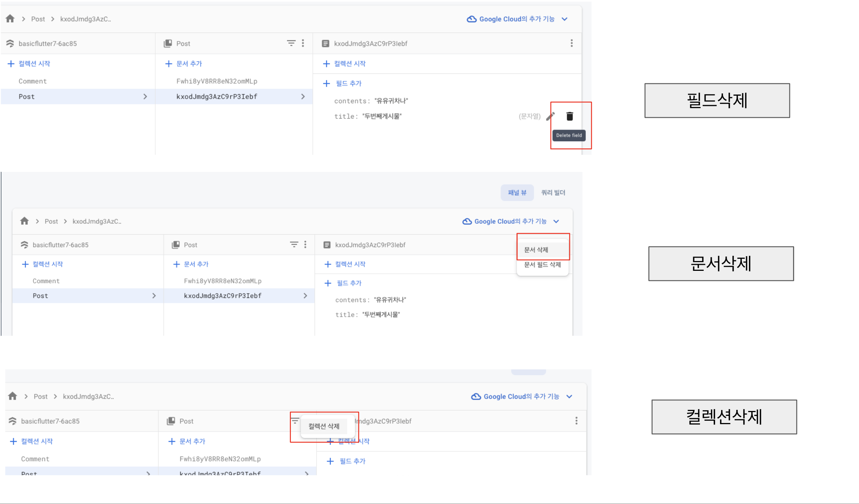The height and width of the screenshot is (504, 859).
Task: Choose 문서 필드 삭제 from the popup menu
Action: (x=542, y=264)
